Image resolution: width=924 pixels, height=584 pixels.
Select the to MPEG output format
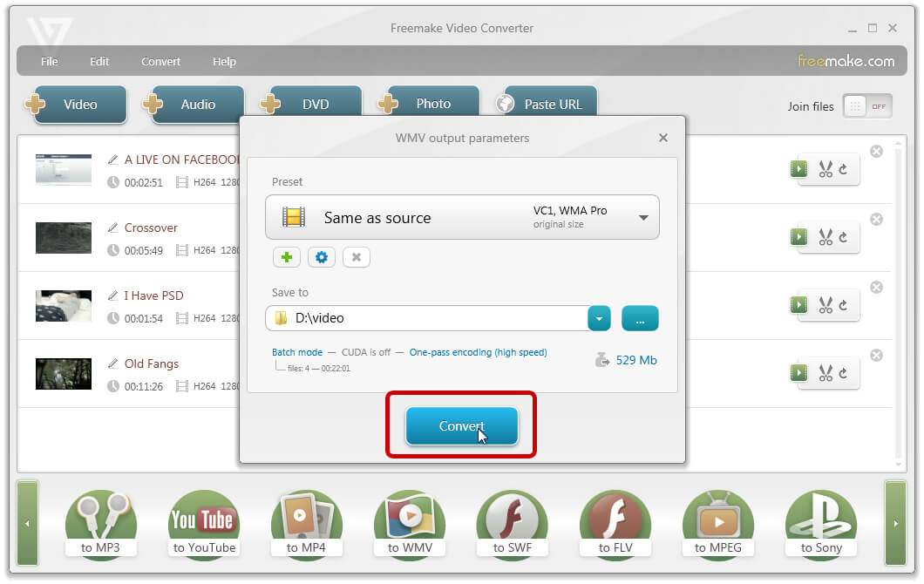pyautogui.click(x=717, y=523)
